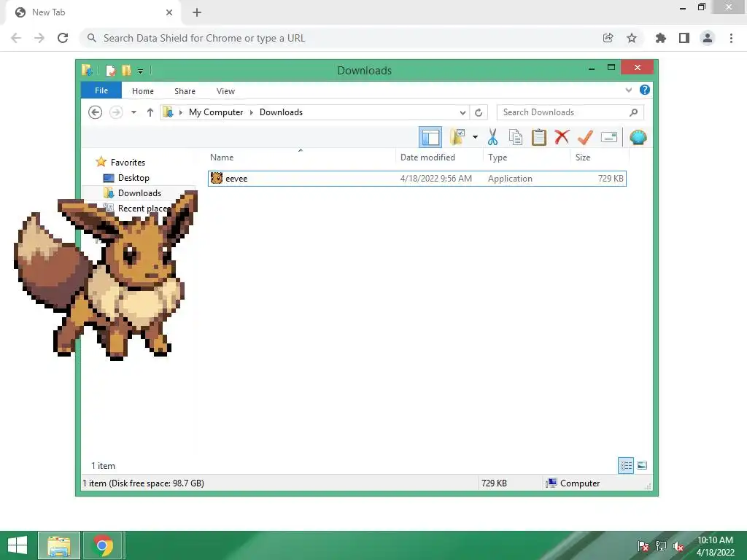Click the search magnifier in Explorer
The height and width of the screenshot is (560, 747).
(x=634, y=112)
